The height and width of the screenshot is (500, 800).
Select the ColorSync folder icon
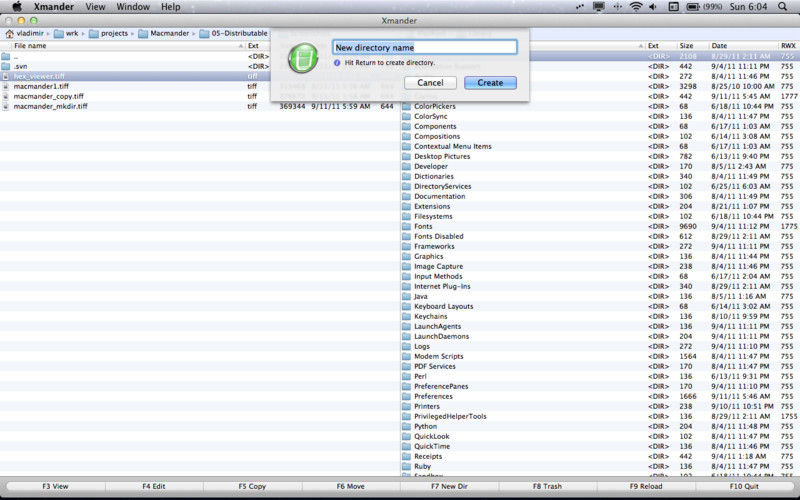pos(406,116)
